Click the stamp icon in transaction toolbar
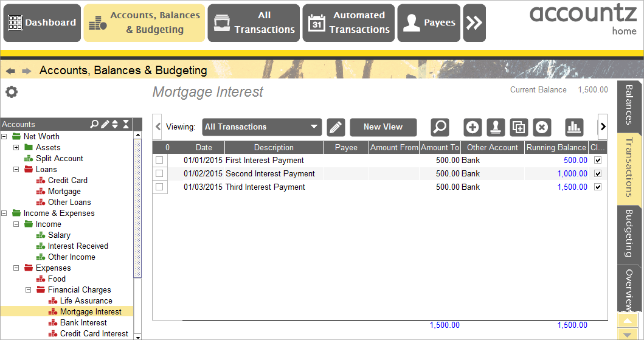Image resolution: width=644 pixels, height=340 pixels. click(x=496, y=127)
